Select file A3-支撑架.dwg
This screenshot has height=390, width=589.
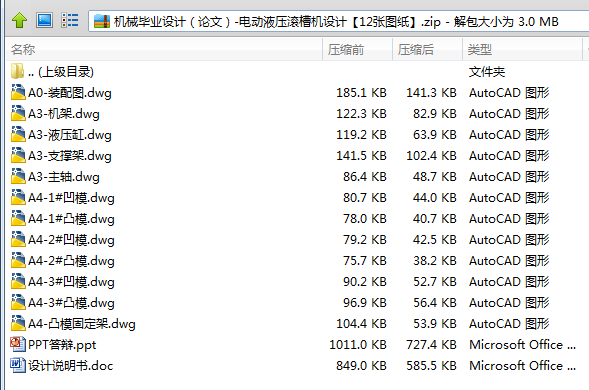pos(69,156)
